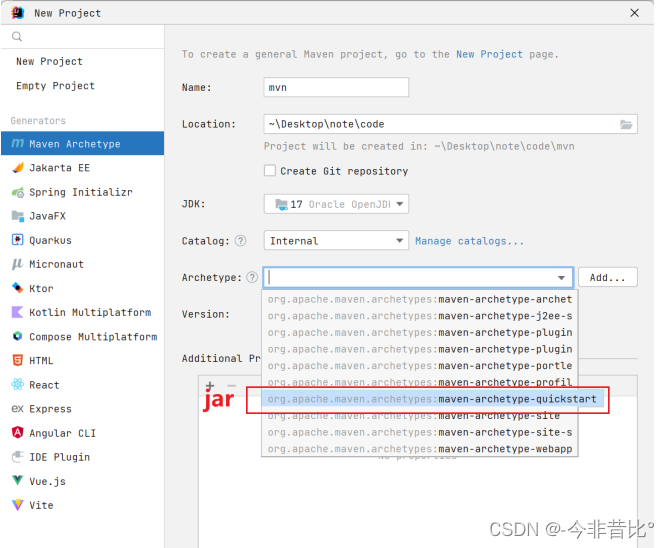
Task: Choose Spring Initializr generator
Action: click(82, 192)
